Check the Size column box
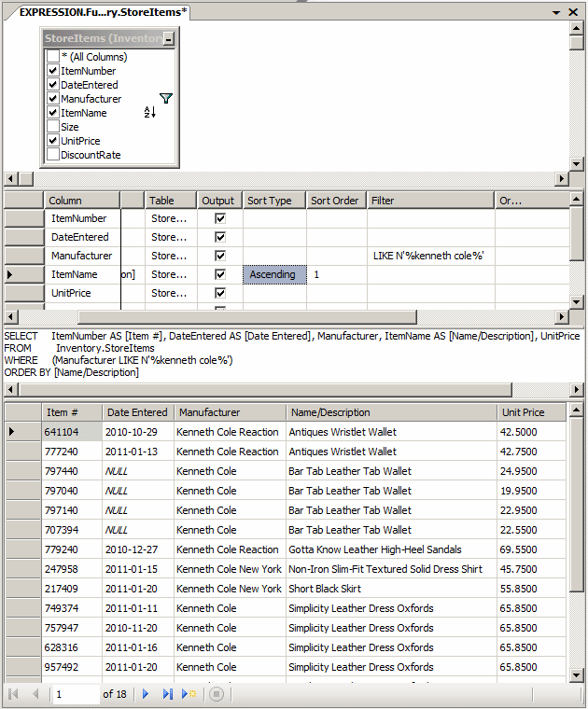The width and height of the screenshot is (588, 709). [53, 127]
